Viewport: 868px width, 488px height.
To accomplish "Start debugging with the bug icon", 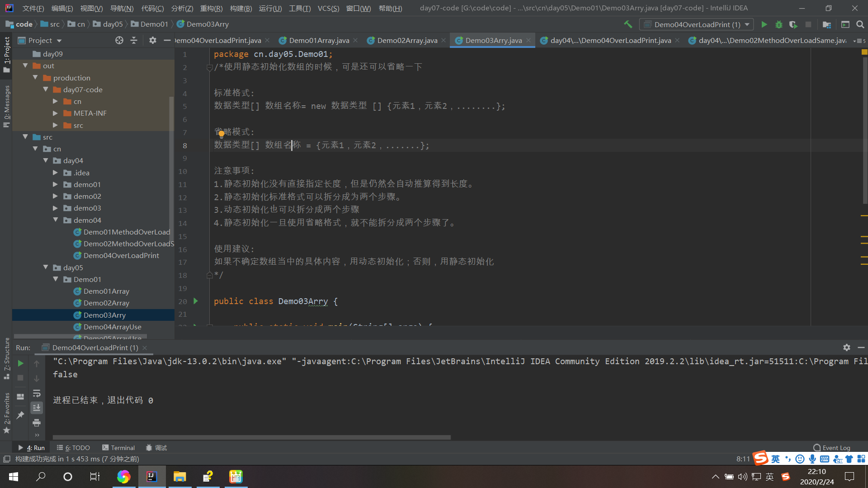I will point(778,24).
